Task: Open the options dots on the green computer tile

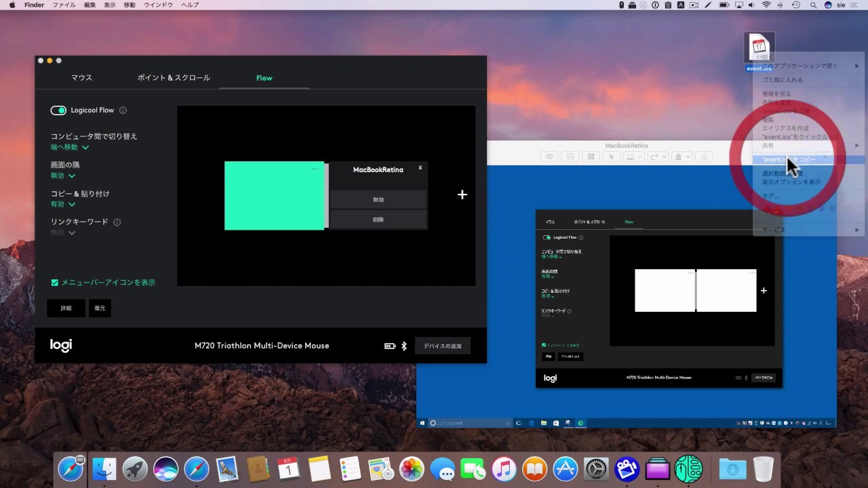Action: (315, 169)
